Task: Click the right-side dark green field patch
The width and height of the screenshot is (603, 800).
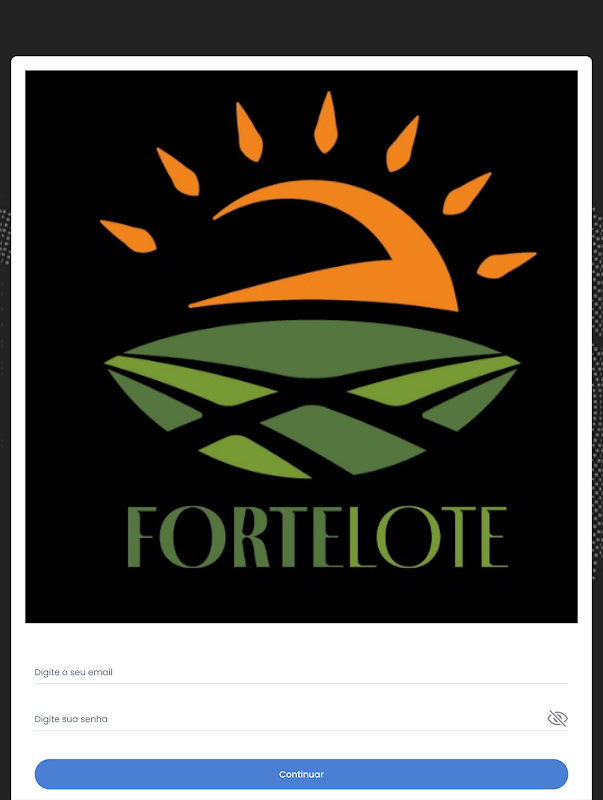Action: 469,403
